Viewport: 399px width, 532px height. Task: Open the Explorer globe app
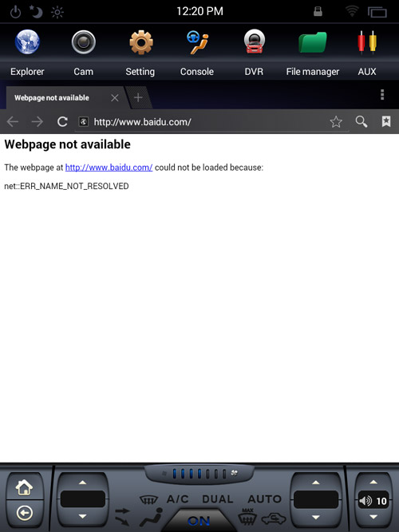(x=27, y=42)
